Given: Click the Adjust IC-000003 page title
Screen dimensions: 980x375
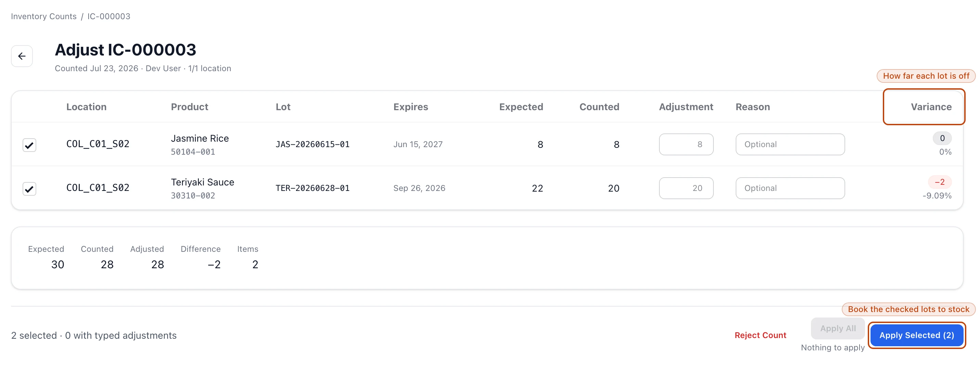Looking at the screenshot, I should click(x=125, y=50).
